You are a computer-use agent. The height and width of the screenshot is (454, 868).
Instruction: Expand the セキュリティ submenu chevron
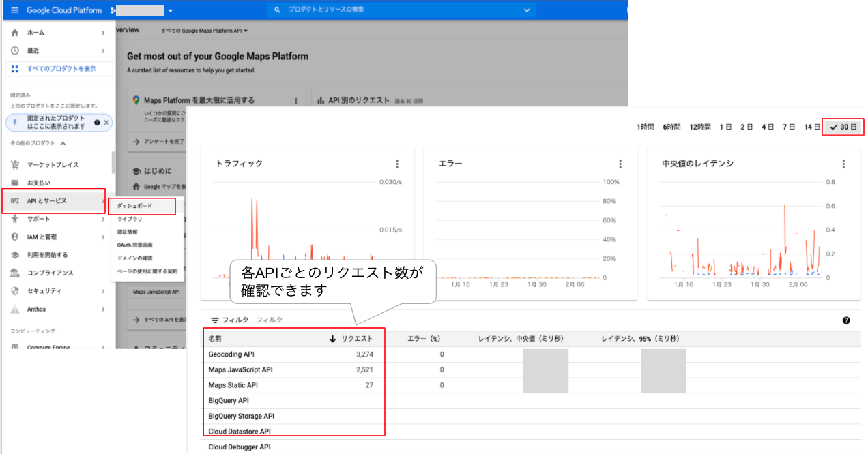[103, 291]
